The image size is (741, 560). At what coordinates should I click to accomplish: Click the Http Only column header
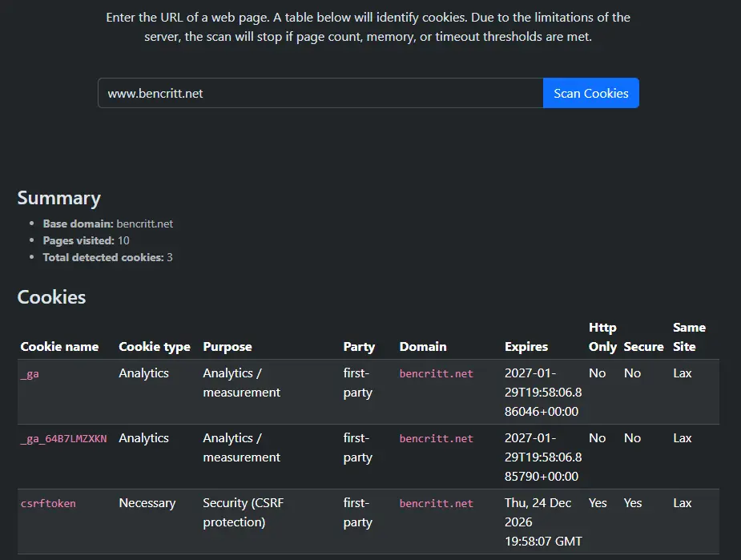point(602,337)
